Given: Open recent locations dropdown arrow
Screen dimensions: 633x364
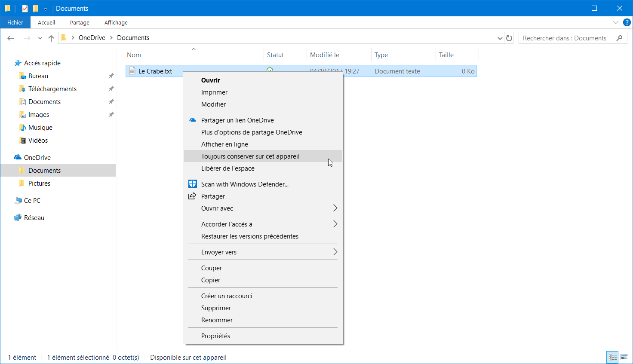Looking at the screenshot, I should [x=40, y=38].
